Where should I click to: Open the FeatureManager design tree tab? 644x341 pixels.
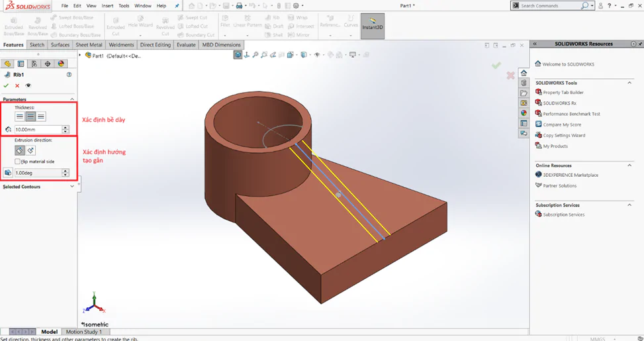point(7,64)
